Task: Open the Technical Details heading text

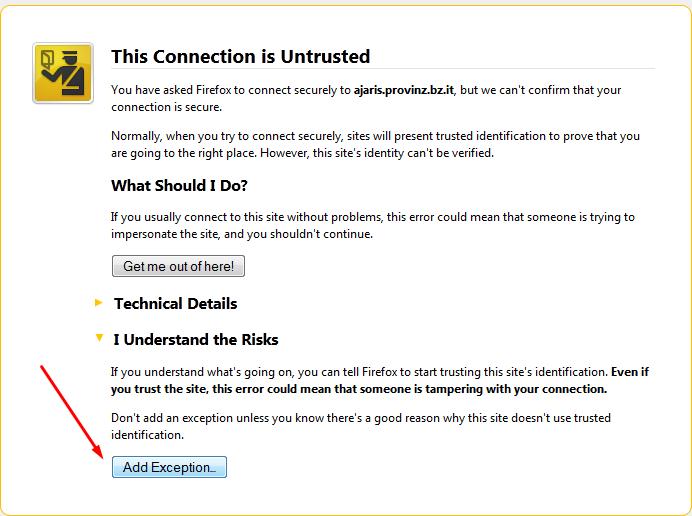Action: 175,303
